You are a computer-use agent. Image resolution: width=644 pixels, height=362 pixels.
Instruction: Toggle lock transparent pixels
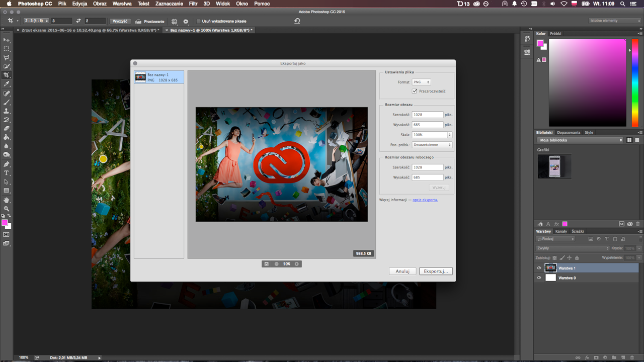pyautogui.click(x=554, y=258)
